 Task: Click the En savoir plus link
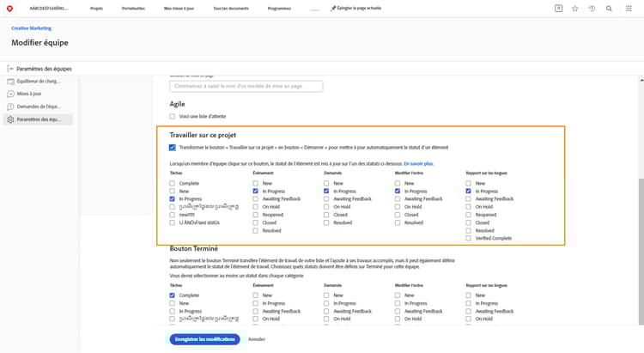[420, 162]
